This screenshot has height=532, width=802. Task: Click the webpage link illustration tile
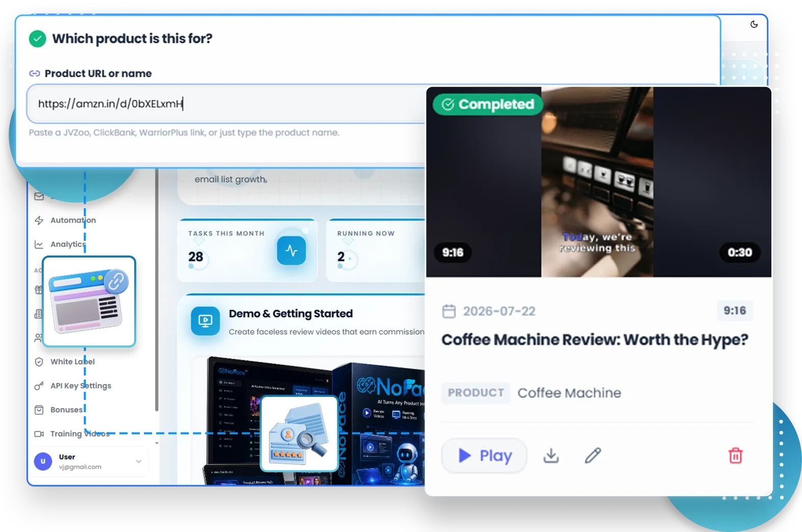(89, 301)
